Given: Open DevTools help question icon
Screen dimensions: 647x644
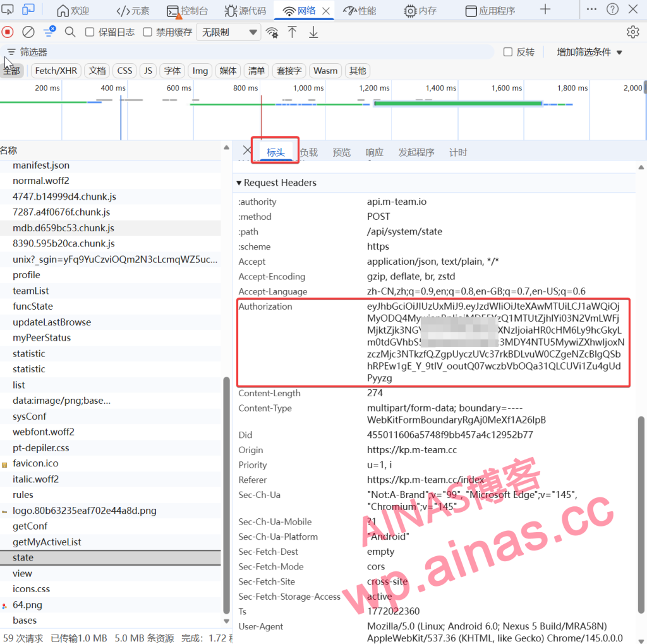Looking at the screenshot, I should pos(612,9).
